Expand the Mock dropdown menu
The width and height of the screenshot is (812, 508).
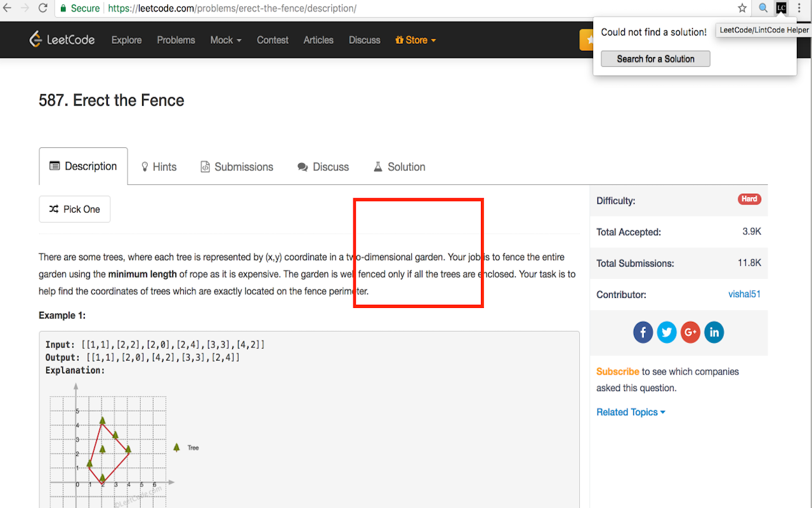click(x=225, y=40)
